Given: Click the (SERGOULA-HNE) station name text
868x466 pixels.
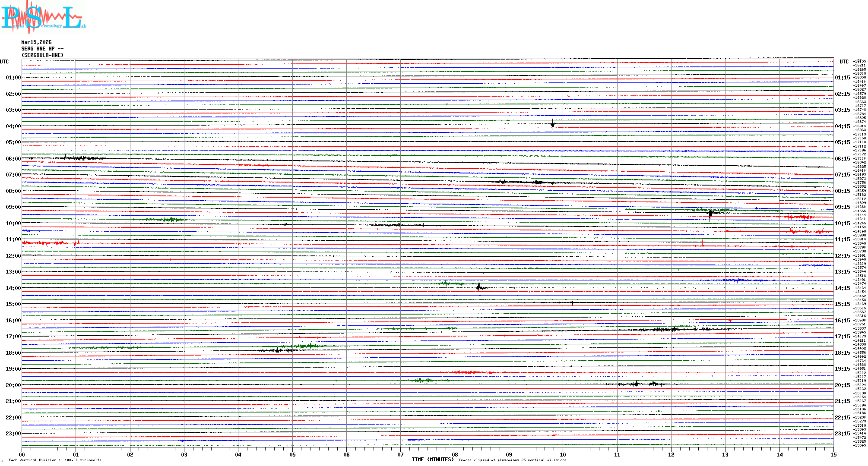Looking at the screenshot, I should 42,55.
